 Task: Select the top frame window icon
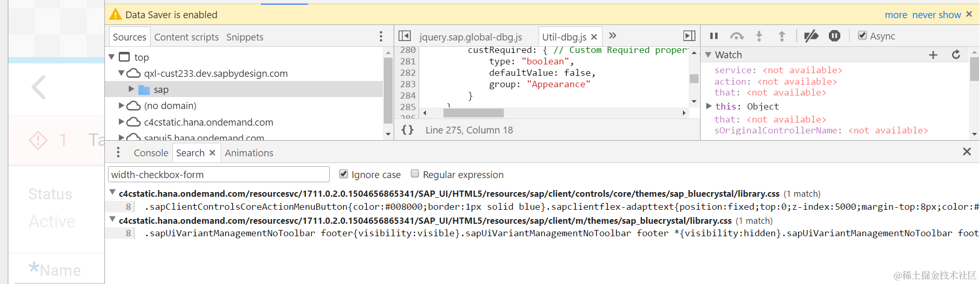[124, 57]
